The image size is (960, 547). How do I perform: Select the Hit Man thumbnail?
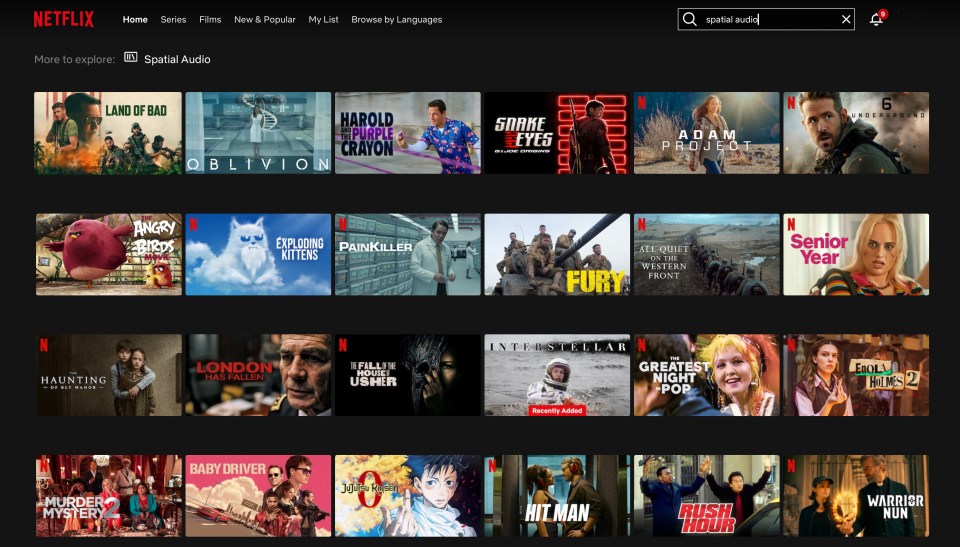pos(557,496)
